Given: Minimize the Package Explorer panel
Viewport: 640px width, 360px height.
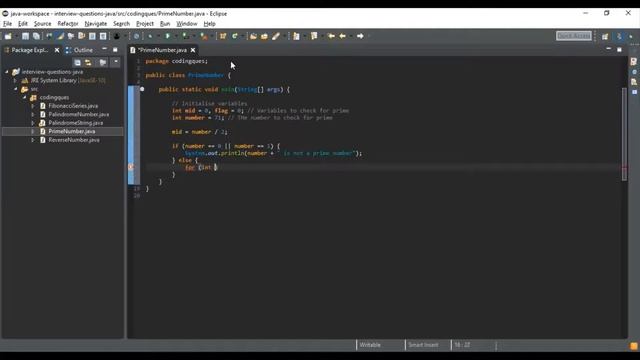Looking at the screenshot, I should [104, 49].
